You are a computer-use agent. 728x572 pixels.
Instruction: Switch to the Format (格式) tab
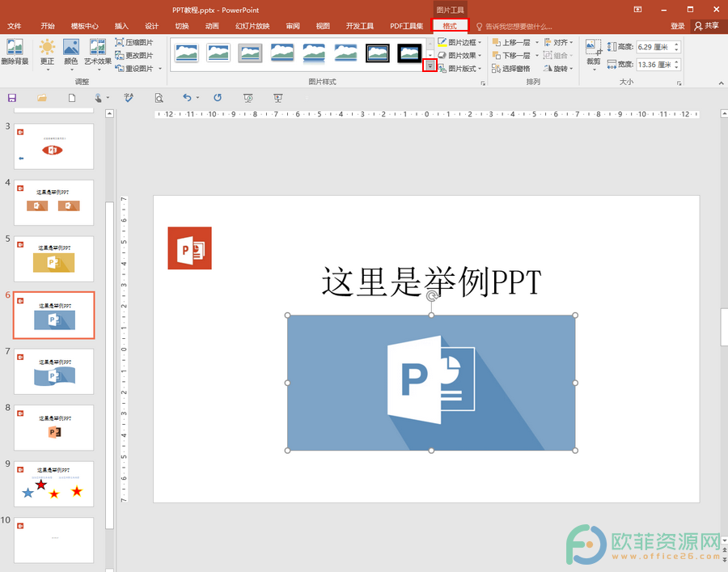coord(450,26)
